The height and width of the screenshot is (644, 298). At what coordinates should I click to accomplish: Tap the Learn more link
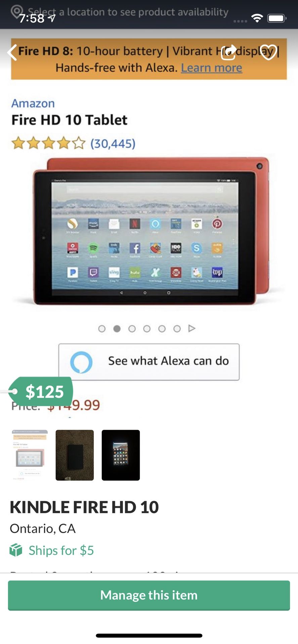212,68
